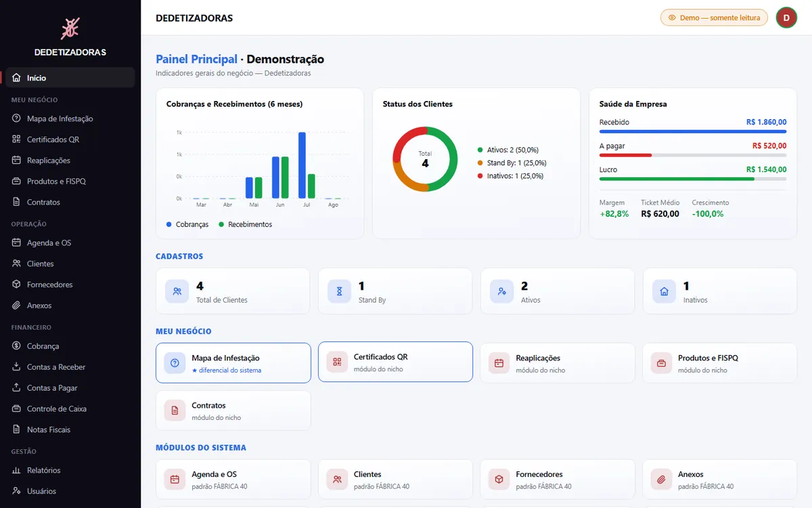
Task: Open the Reaplicações module card
Action: [558, 363]
